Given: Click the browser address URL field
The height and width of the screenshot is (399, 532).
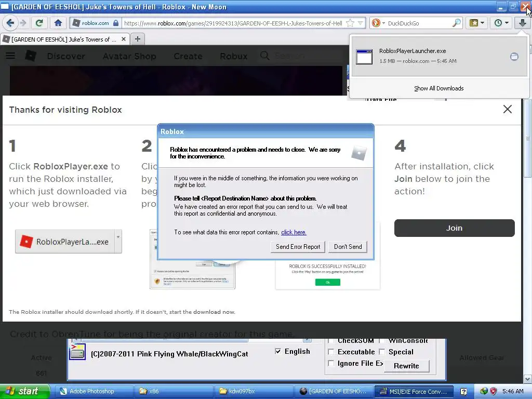Looking at the screenshot, I should (x=233, y=23).
